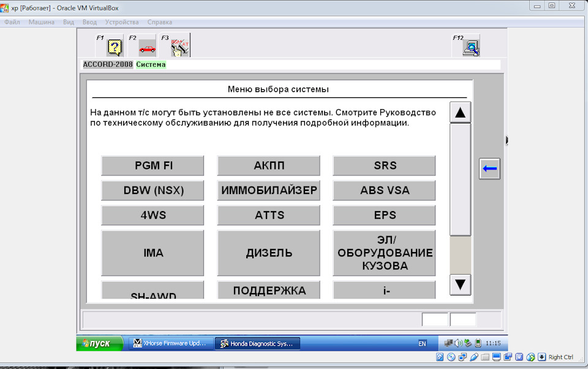Click the system list scrollbar thumb

460,179
